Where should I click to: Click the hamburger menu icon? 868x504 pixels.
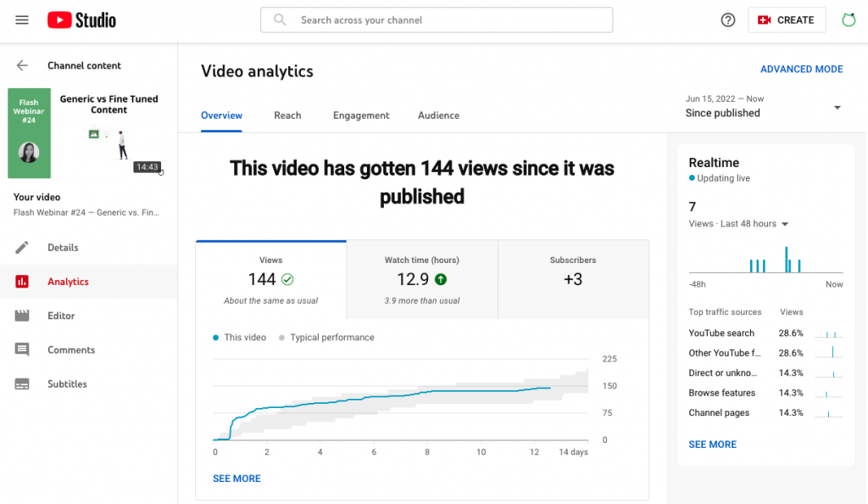pos(22,20)
